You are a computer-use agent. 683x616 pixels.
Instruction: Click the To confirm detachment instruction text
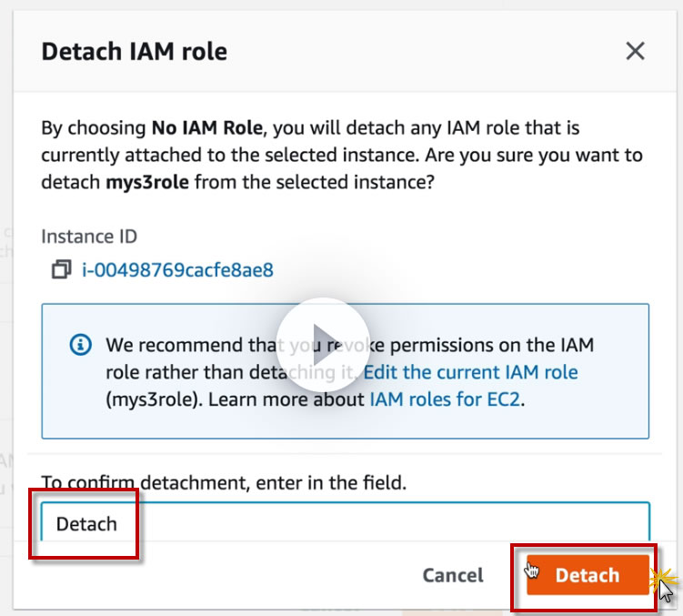(x=224, y=483)
